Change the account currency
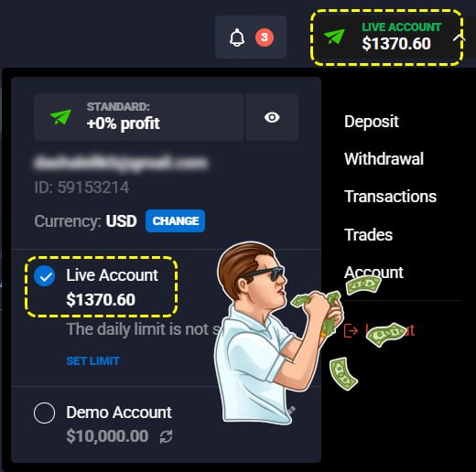Image resolution: width=476 pixels, height=472 pixels. 175,220
